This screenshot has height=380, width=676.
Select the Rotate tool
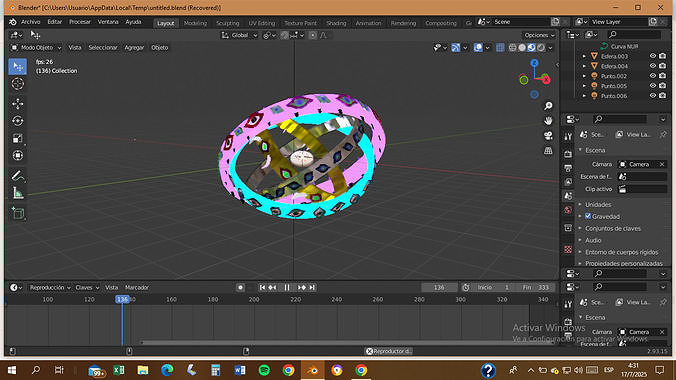(18, 121)
